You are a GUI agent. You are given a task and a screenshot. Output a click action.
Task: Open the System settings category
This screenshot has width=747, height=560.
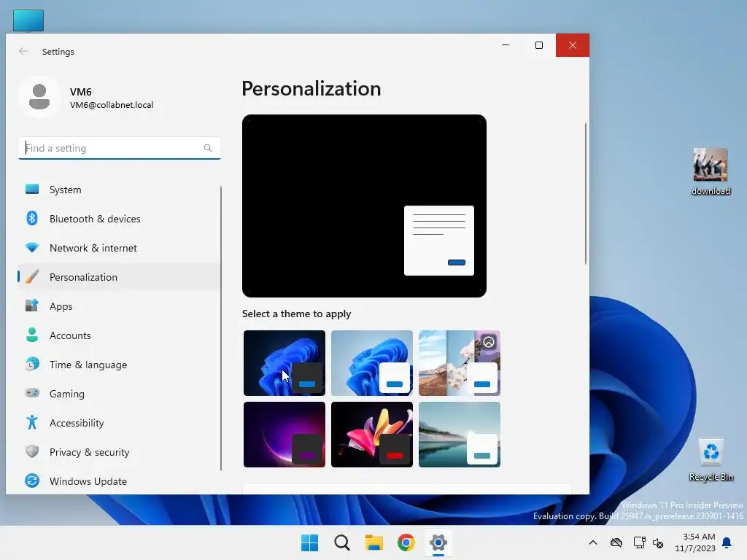coord(119,190)
